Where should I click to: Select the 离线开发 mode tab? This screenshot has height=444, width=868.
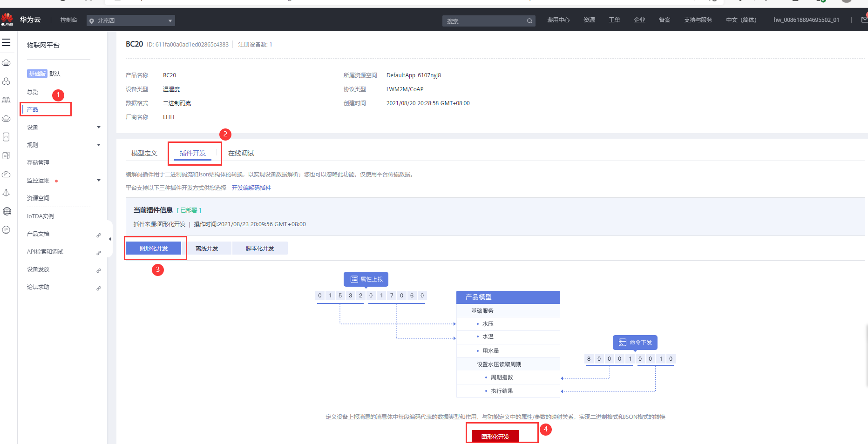[207, 248]
